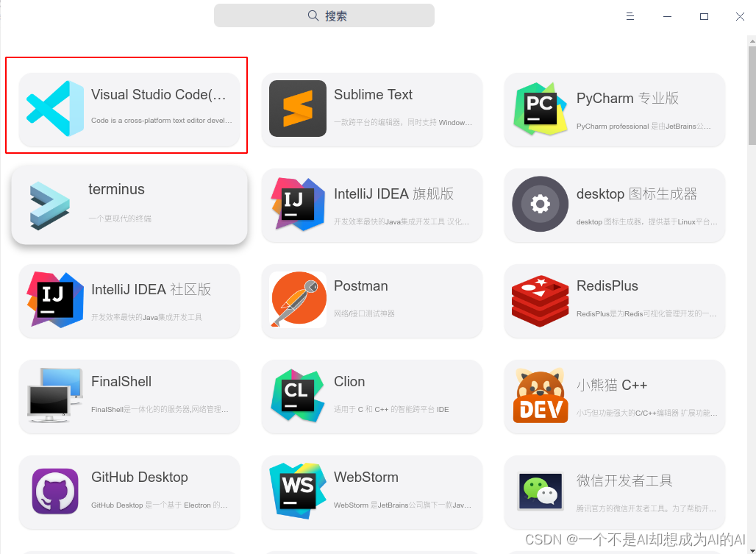Click the Sublime Text app icon
Image resolution: width=756 pixels, height=554 pixels.
click(x=298, y=108)
